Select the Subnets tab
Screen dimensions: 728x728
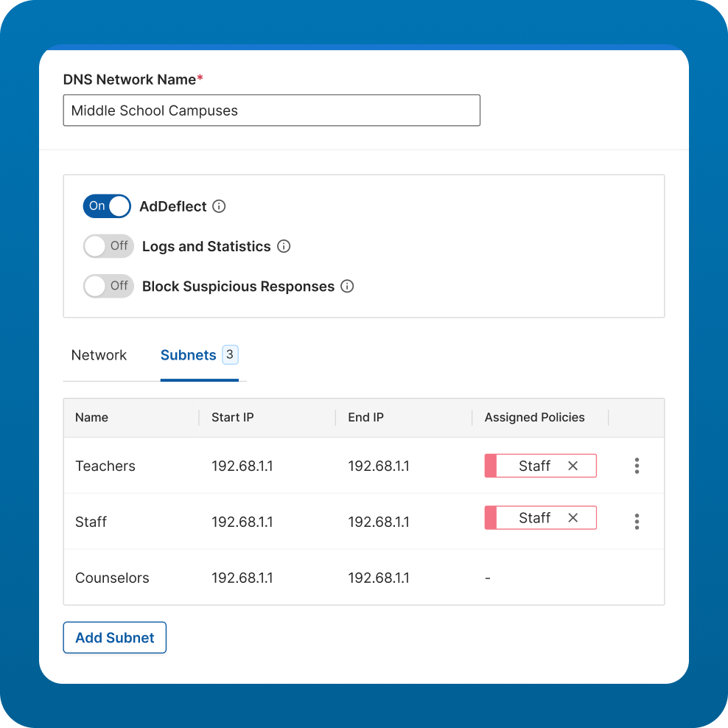point(188,354)
